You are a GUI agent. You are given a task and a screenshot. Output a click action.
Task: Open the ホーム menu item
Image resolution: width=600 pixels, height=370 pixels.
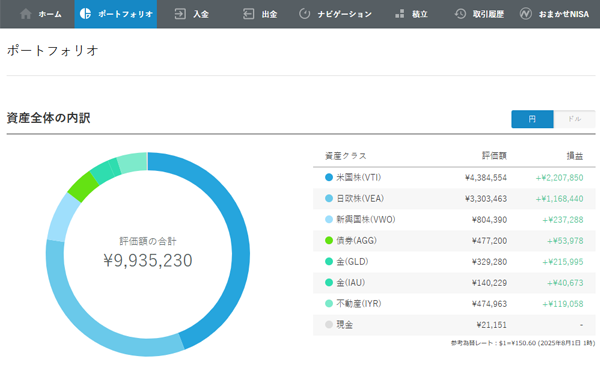pos(50,15)
